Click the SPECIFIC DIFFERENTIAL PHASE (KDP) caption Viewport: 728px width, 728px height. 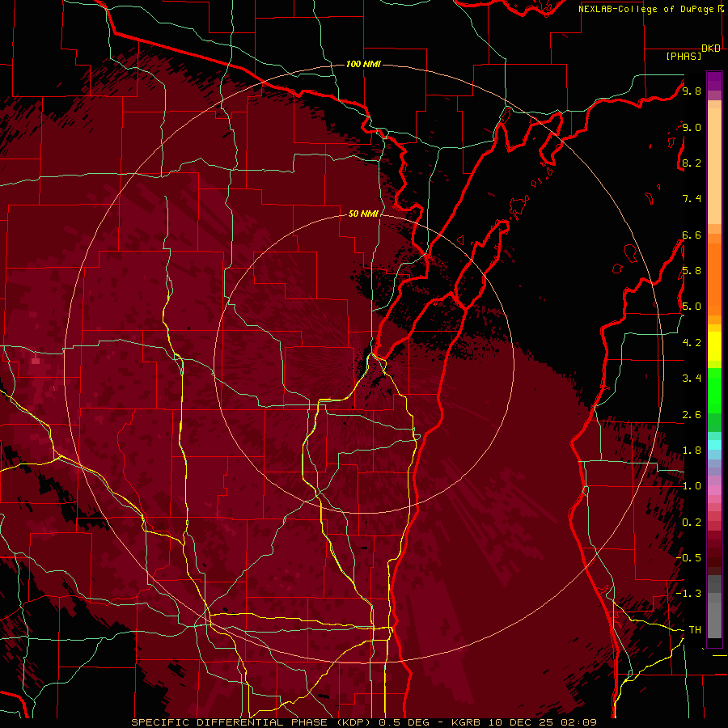pos(252,722)
